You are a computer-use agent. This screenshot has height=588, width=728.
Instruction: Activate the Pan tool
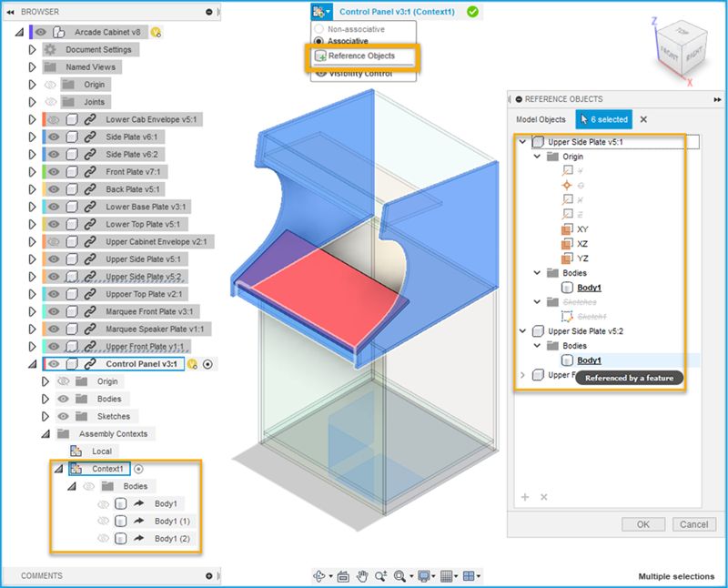(361, 574)
